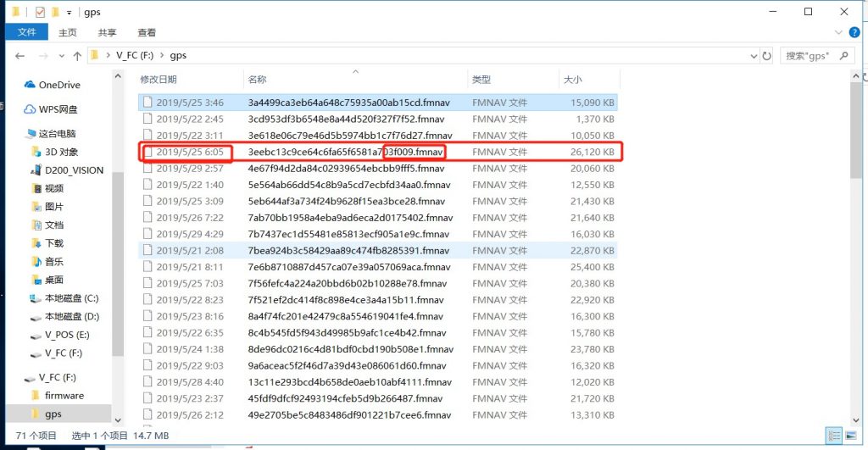868x450 pixels.
Task: Select file 3a4499ca3eb64a648c75935a00ab15cd.fmnav
Action: [377, 103]
